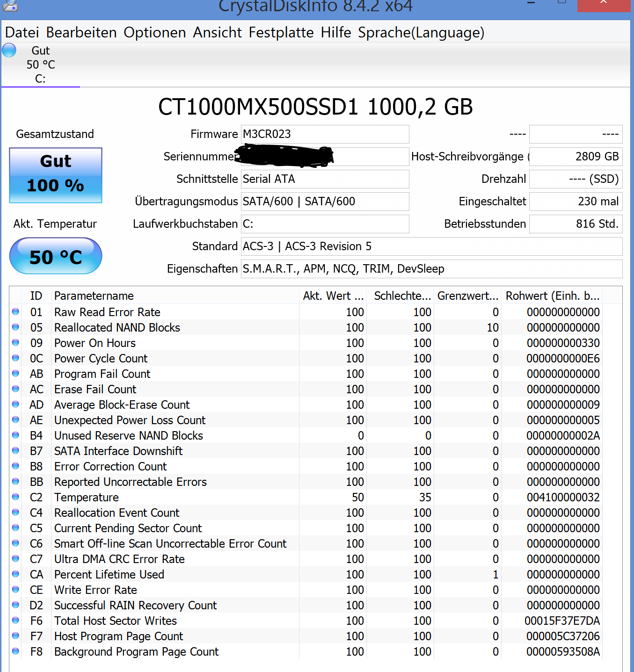Viewport: 634px width, 672px height.
Task: Click the Rohwert column header
Action: [x=552, y=296]
